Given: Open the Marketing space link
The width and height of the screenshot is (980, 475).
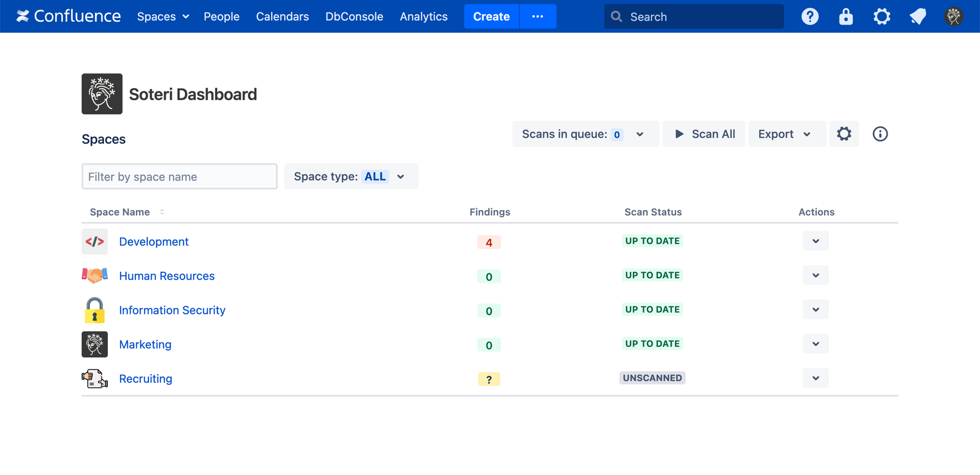Looking at the screenshot, I should pos(145,345).
